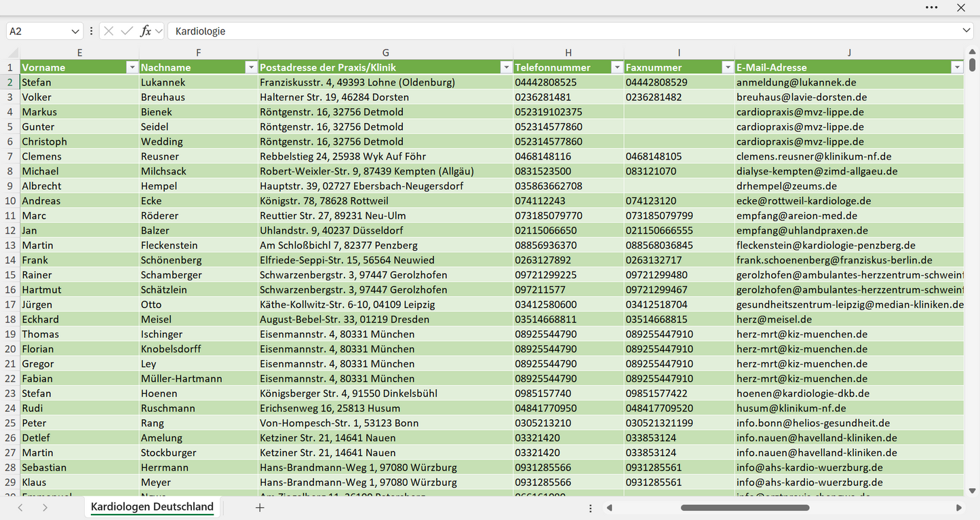The height and width of the screenshot is (520, 980).
Task: Open the Vorname column filter dropdown
Action: pos(132,67)
